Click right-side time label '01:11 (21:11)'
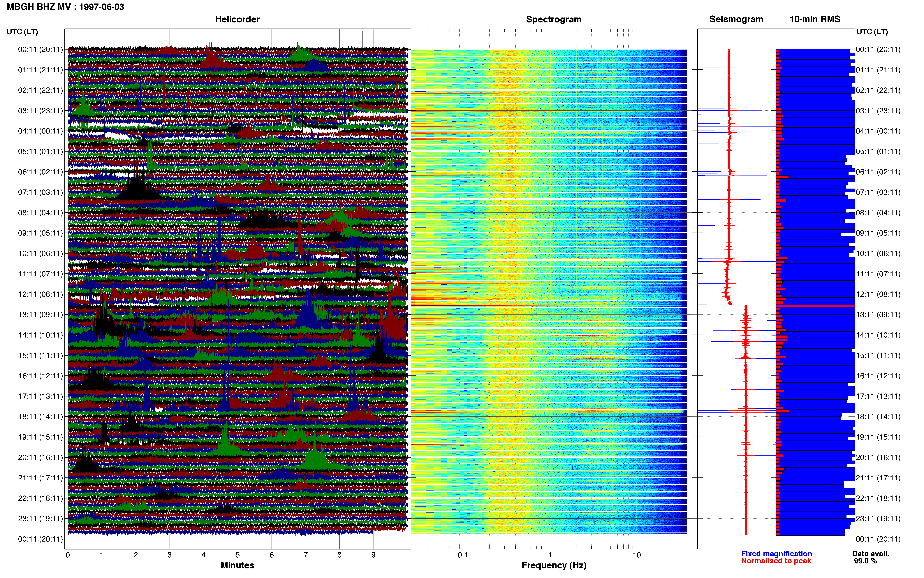This screenshot has width=924, height=578. [x=878, y=70]
